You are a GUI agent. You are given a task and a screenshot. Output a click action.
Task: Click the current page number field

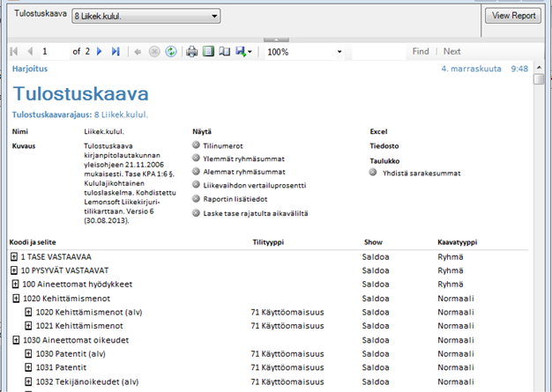pyautogui.click(x=52, y=52)
